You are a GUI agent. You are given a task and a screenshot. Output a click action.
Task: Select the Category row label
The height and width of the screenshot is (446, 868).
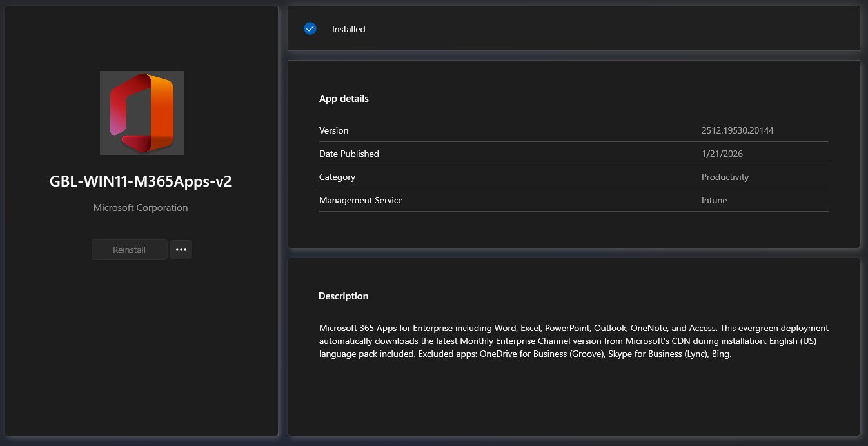[x=337, y=177]
